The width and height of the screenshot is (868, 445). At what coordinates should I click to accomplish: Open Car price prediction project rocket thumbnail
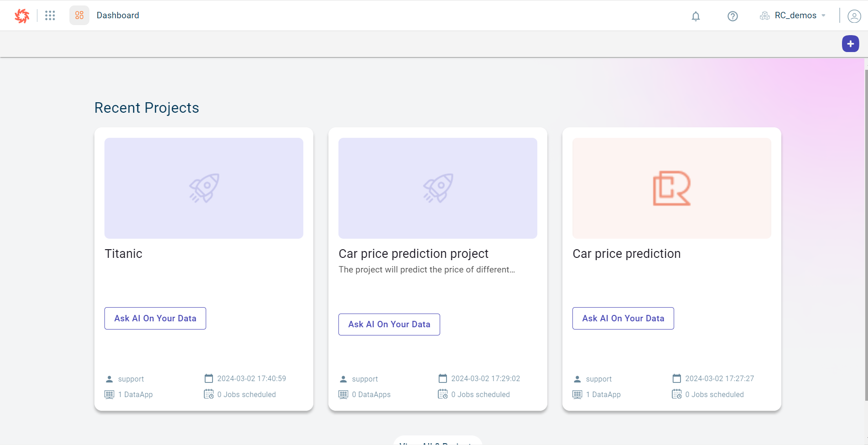pyautogui.click(x=438, y=188)
